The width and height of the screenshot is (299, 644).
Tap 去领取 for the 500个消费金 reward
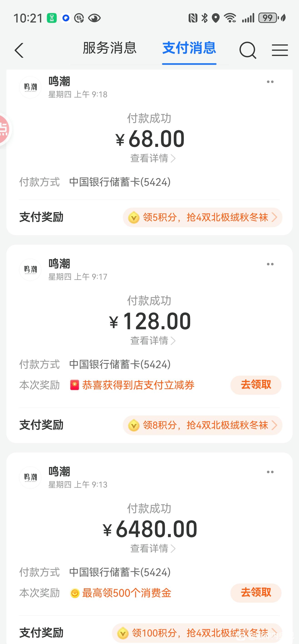tap(256, 593)
